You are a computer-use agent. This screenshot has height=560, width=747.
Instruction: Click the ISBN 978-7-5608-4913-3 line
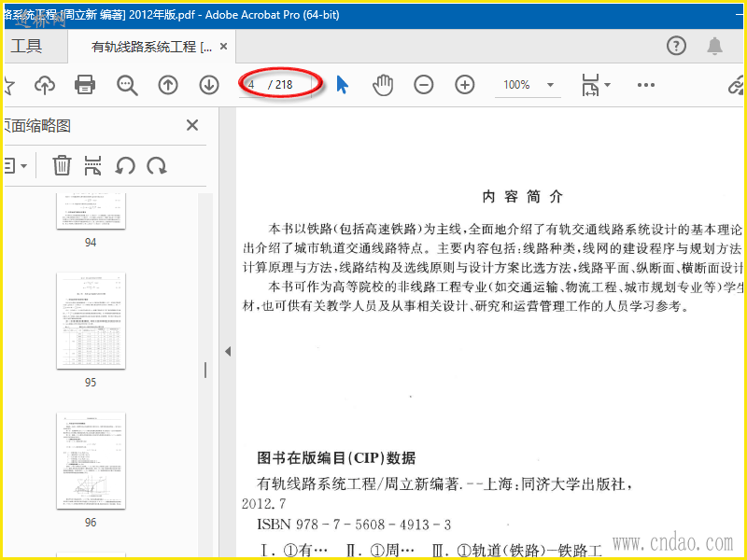[x=354, y=525]
